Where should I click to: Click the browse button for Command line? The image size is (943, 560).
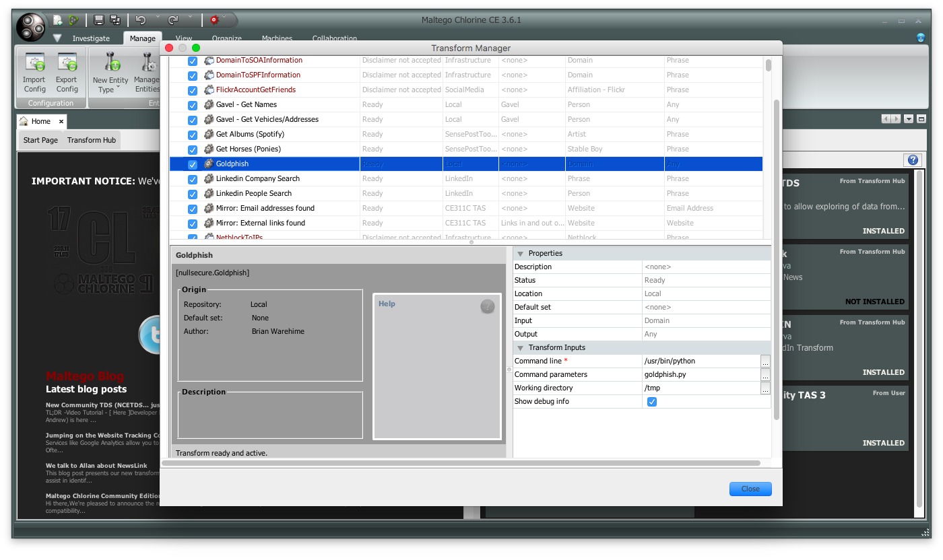point(765,361)
